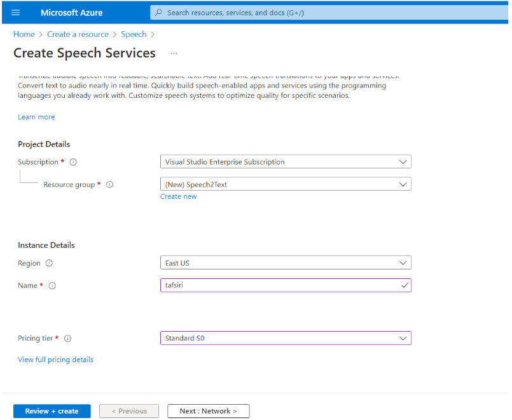Navigate to Create a resource breadcrumb

coord(78,34)
